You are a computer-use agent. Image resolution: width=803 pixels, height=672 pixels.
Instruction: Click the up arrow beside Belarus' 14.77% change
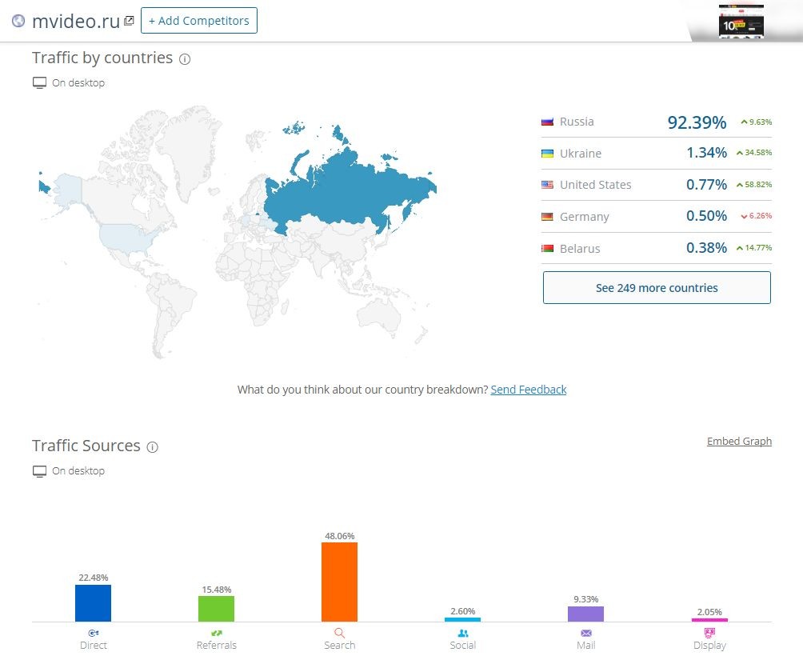740,248
